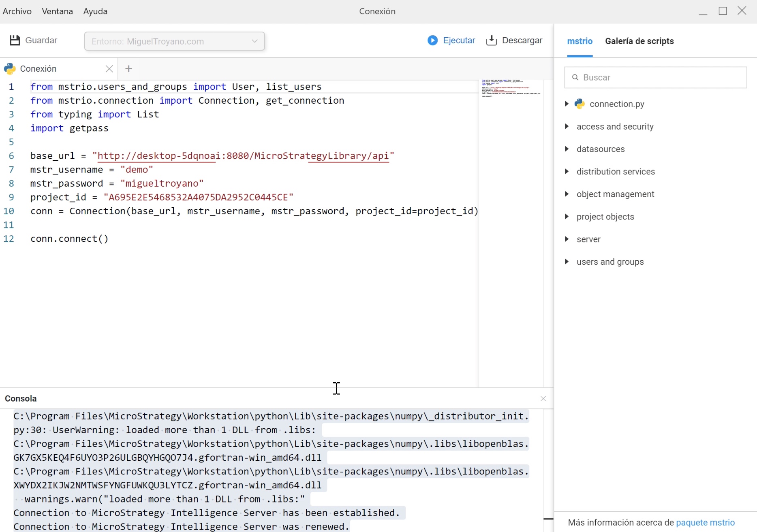Click "get_connection" on line 2
The width and height of the screenshot is (757, 532).
[x=305, y=100]
